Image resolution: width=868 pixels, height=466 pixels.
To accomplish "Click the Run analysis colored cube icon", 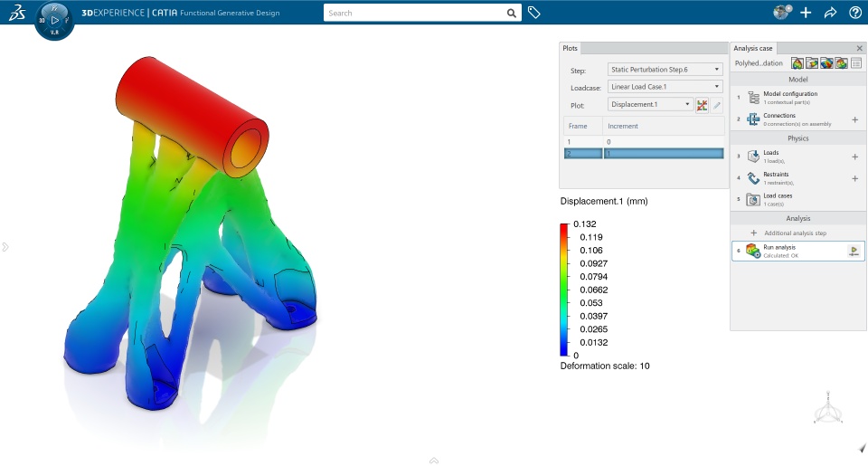I will [x=753, y=251].
